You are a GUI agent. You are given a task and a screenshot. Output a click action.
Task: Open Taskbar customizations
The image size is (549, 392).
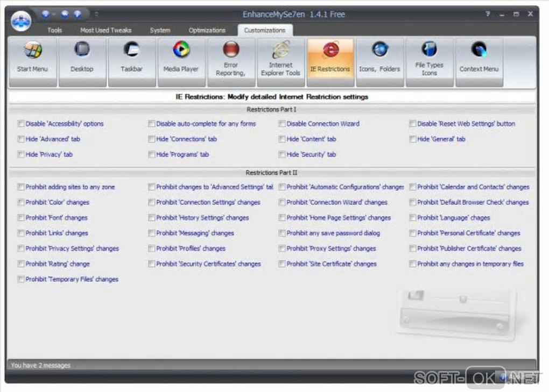pyautogui.click(x=132, y=62)
